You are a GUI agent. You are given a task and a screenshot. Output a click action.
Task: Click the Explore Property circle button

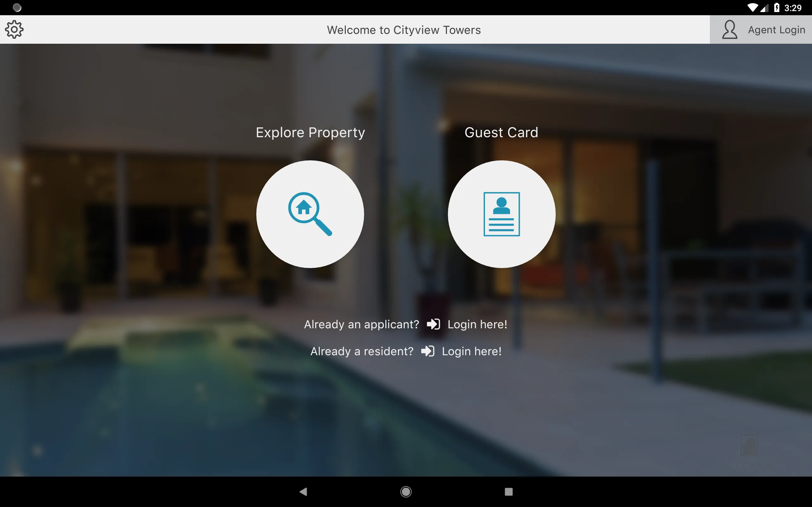(x=311, y=214)
